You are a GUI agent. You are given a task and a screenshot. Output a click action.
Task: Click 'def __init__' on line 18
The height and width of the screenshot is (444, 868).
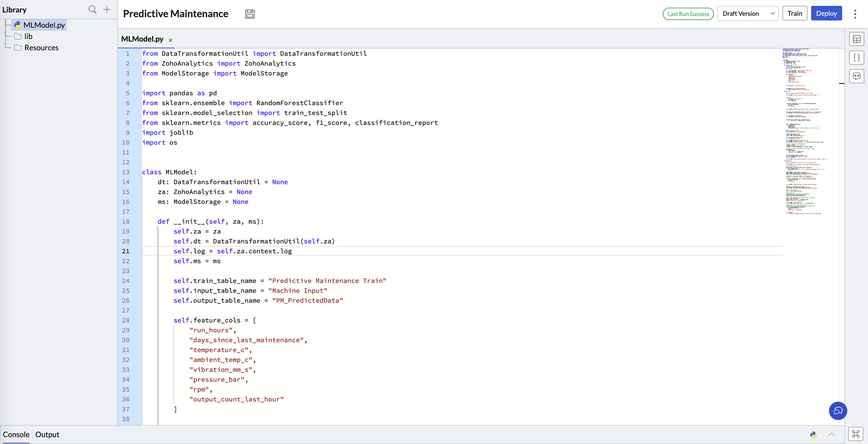pos(181,222)
